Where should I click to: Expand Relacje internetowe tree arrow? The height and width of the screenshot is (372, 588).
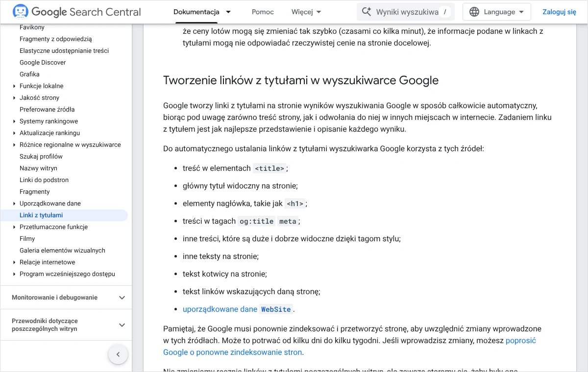pos(14,262)
